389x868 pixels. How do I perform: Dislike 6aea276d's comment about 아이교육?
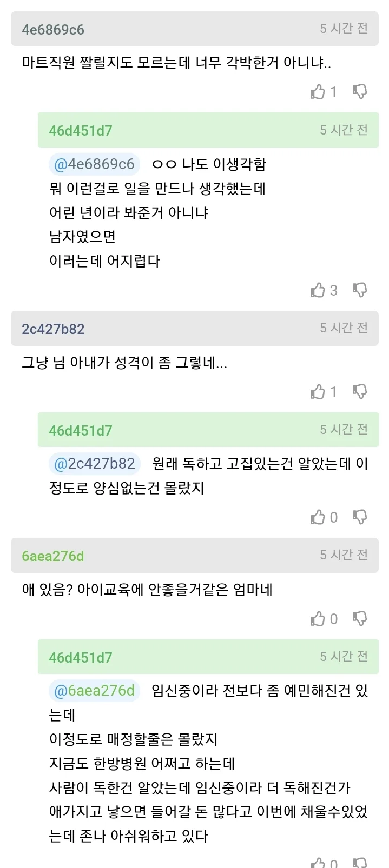(x=359, y=618)
